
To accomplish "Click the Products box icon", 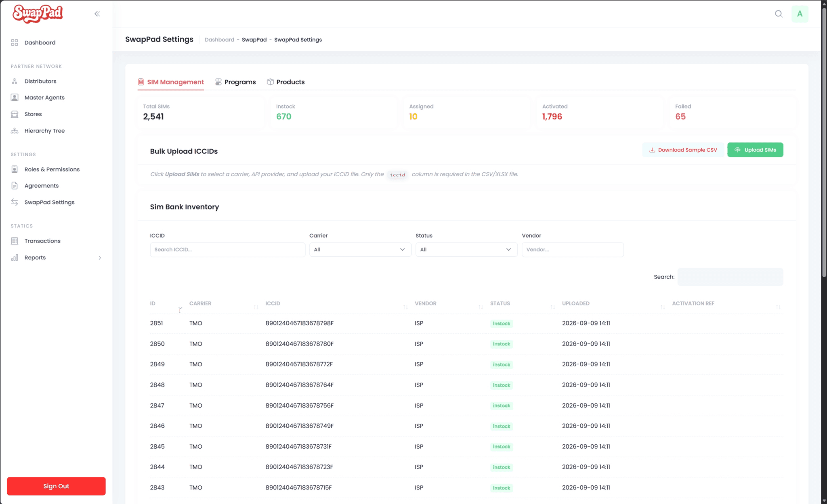I will click(270, 82).
